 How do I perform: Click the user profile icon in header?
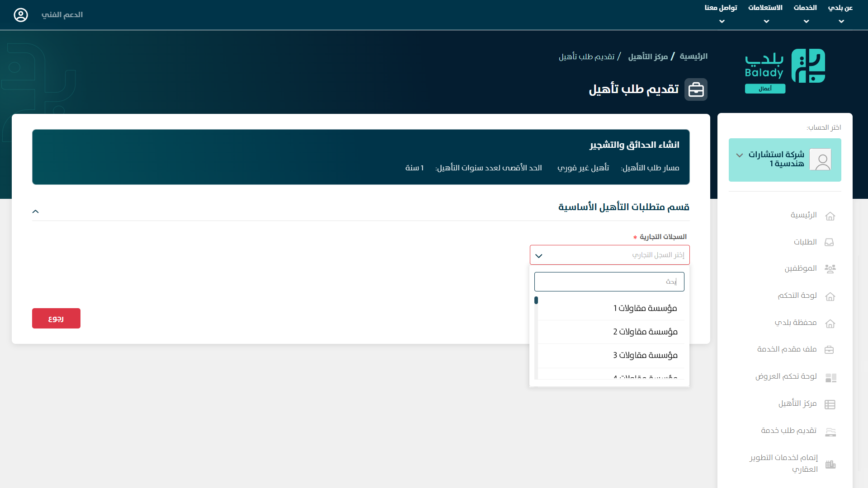(21, 15)
